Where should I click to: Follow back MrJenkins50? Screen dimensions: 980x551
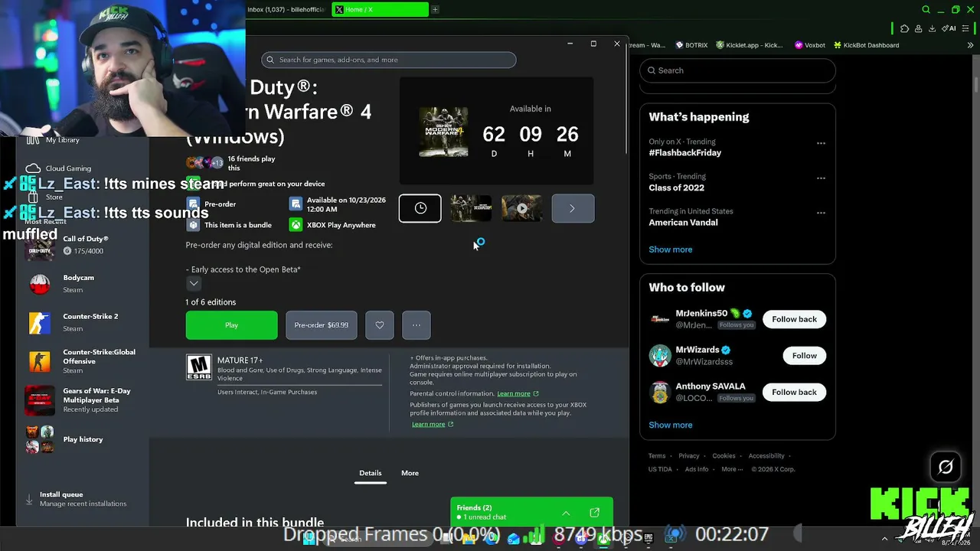[x=794, y=319]
